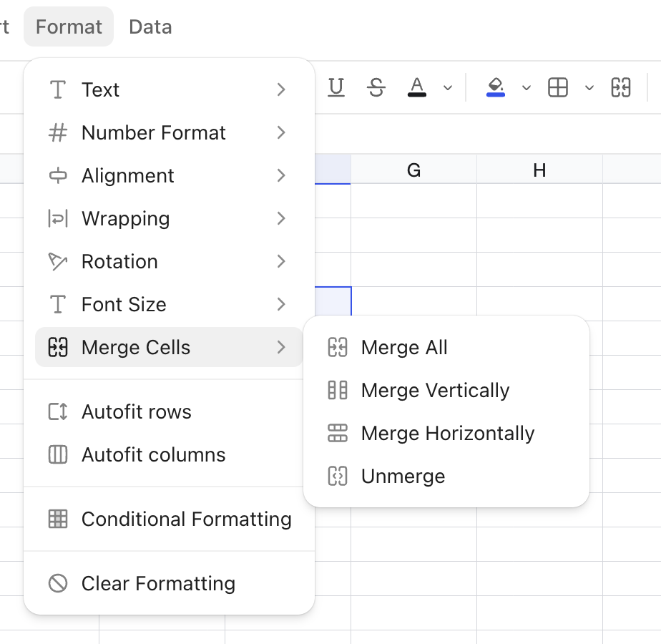Open the Number Format submenu
Image resolution: width=661 pixels, height=644 pixels.
(169, 132)
